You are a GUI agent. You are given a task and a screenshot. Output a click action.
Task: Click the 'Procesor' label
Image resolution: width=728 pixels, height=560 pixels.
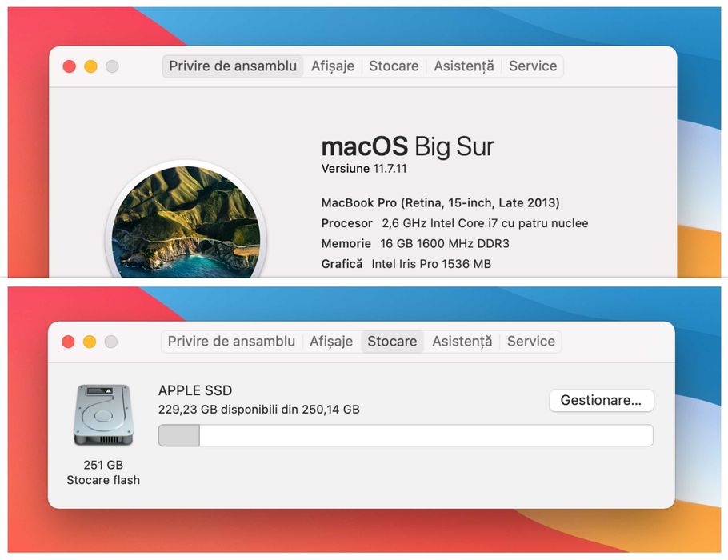[347, 223]
